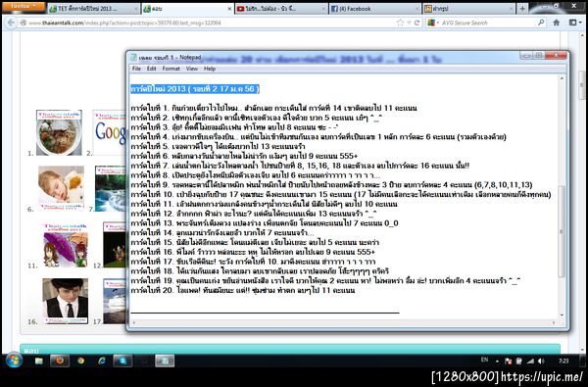The height and width of the screenshot is (387, 588).
Task: Open Action Center flag icon
Action: (x=509, y=362)
